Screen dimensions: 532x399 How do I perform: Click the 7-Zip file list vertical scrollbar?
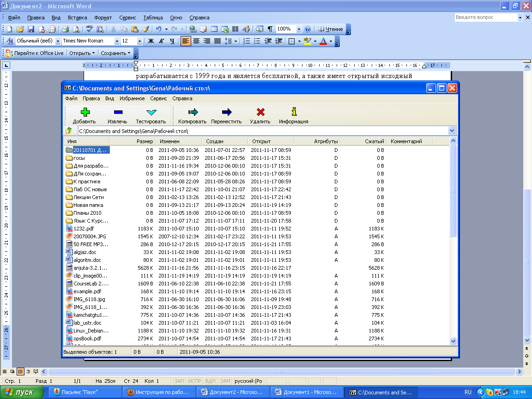(x=453, y=241)
